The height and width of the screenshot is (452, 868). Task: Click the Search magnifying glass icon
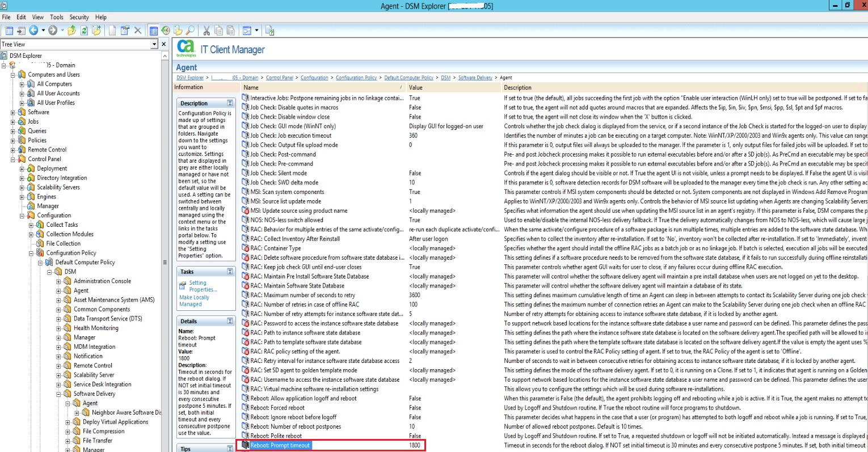point(190,31)
